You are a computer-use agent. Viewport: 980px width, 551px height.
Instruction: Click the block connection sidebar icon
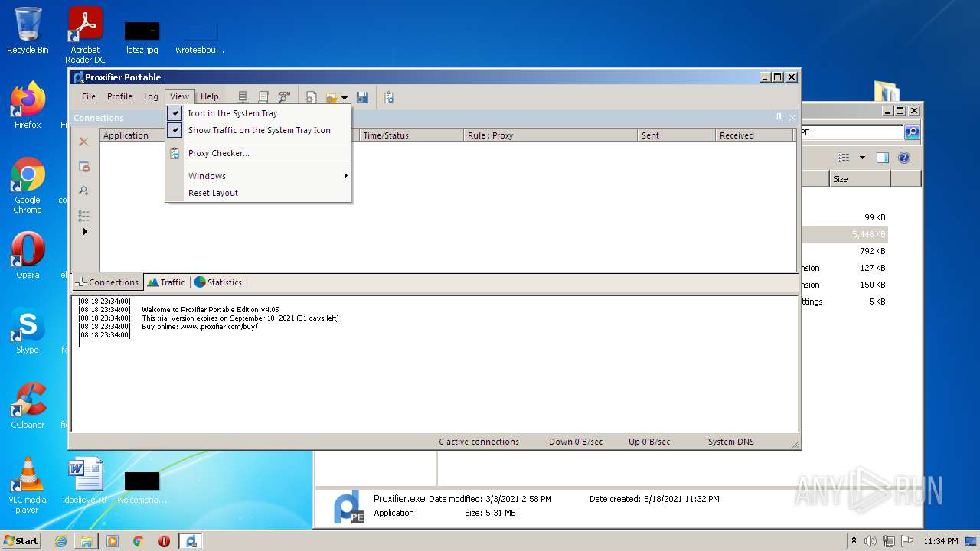point(84,167)
